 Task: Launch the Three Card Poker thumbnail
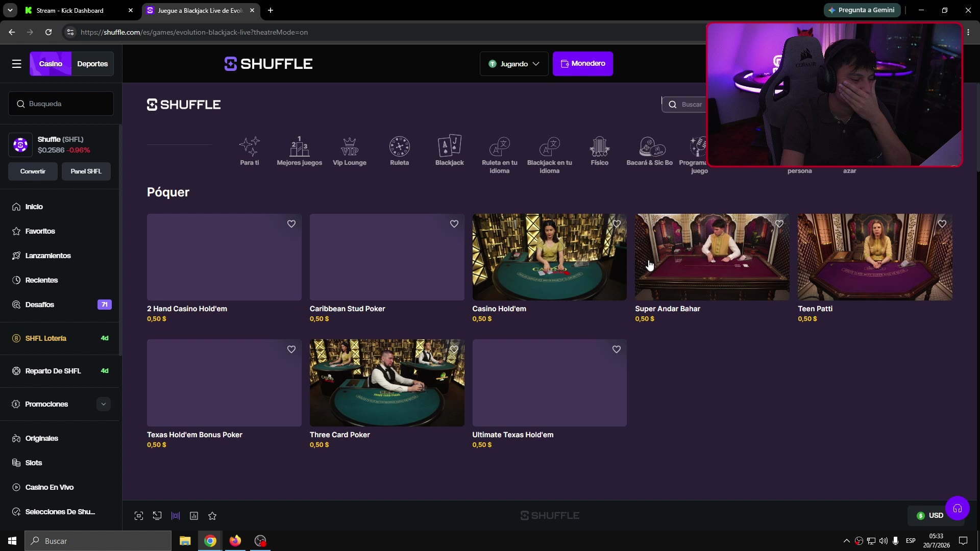(x=387, y=383)
